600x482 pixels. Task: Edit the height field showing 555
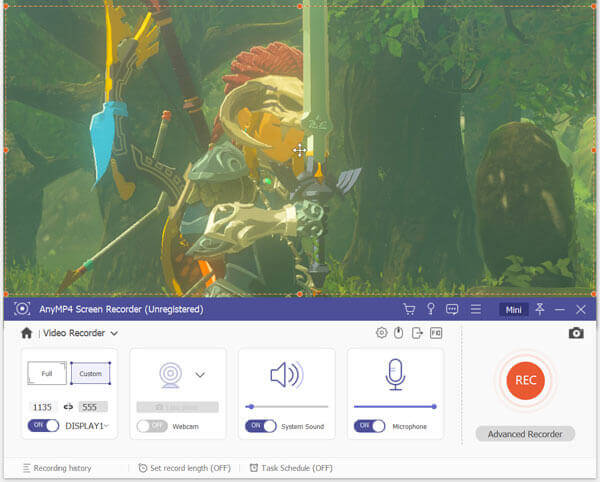(x=93, y=407)
